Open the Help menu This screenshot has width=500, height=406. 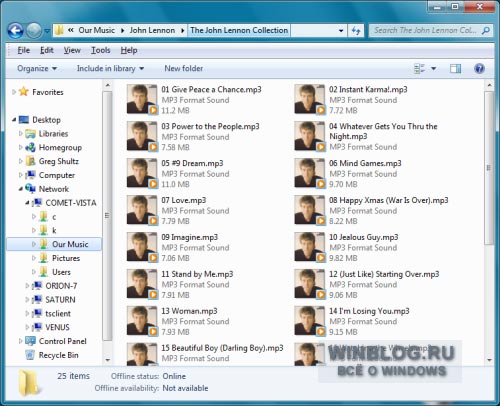(129, 50)
